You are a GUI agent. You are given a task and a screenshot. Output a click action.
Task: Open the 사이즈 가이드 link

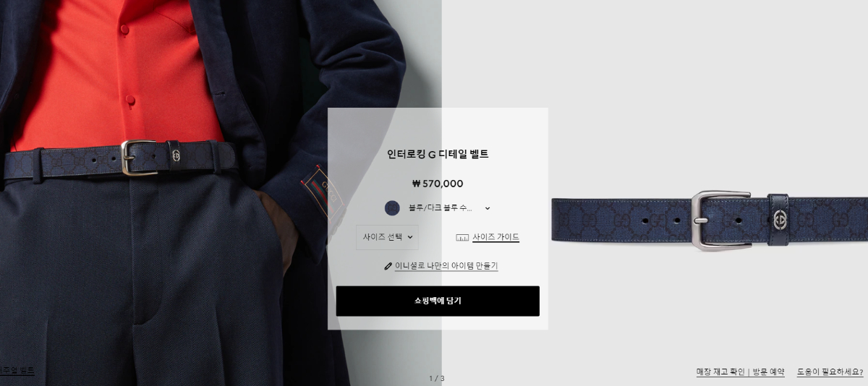[495, 237]
